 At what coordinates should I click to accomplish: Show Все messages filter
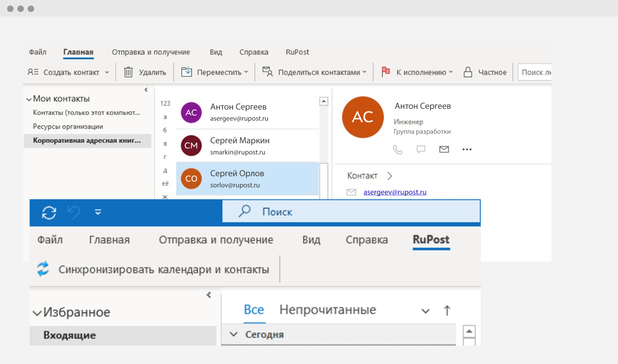tap(254, 310)
